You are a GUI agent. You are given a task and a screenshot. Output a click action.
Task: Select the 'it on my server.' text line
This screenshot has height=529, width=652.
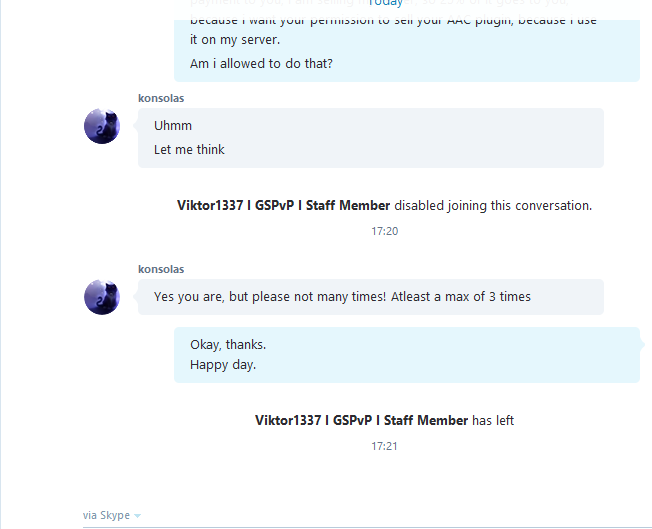(x=235, y=40)
